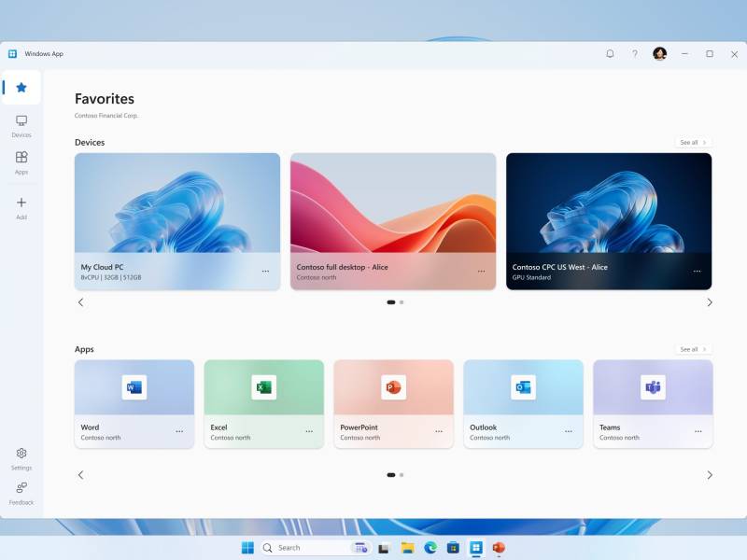The width and height of the screenshot is (747, 560).
Task: Click "8vCPU | 32GB | 512GB" spec text
Action: click(x=111, y=277)
